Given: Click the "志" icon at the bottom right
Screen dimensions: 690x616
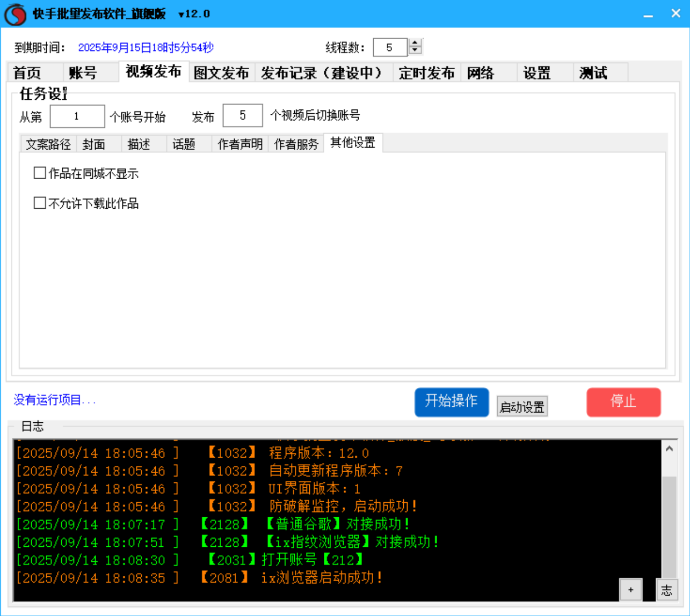Looking at the screenshot, I should (x=667, y=590).
